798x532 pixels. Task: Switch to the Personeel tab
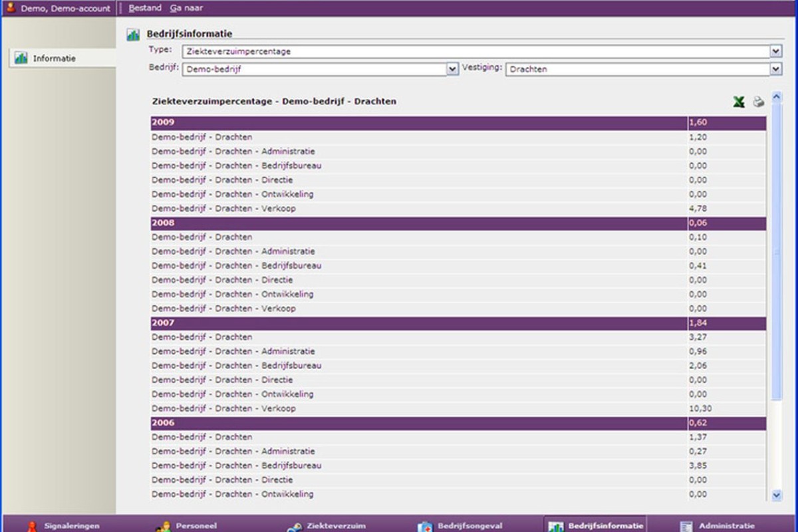188,525
